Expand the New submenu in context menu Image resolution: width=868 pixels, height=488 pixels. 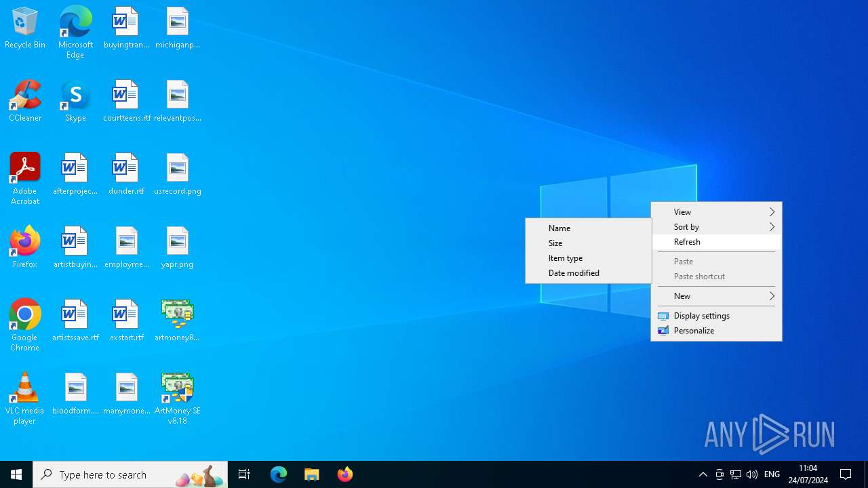pos(716,296)
